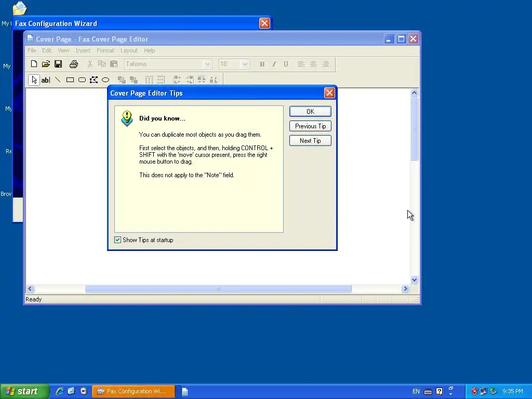532x399 pixels.
Task: Click the Align Right objects icon
Action: 189,80
